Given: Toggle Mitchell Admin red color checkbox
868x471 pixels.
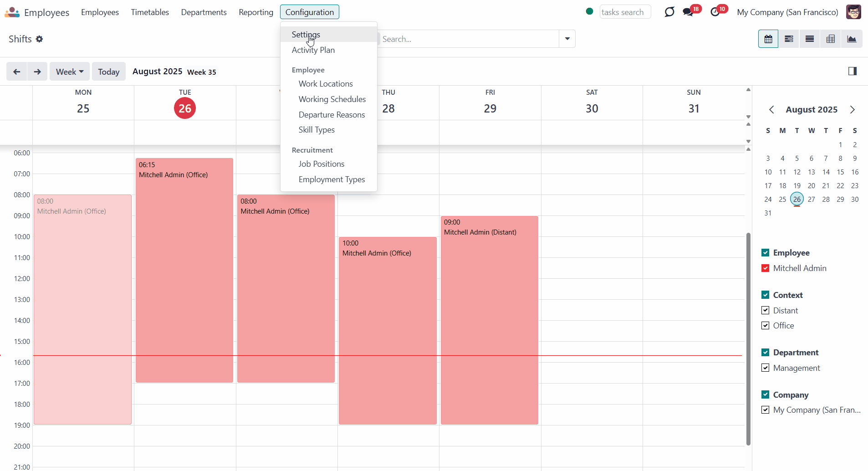Looking at the screenshot, I should click(x=766, y=268).
